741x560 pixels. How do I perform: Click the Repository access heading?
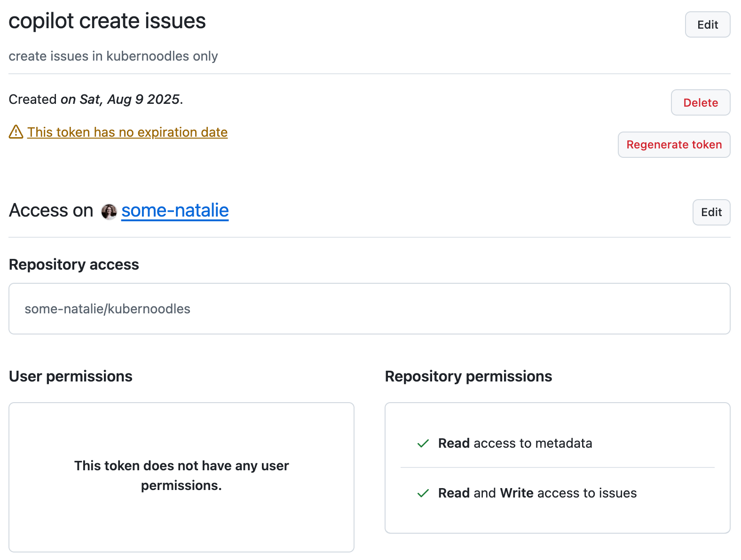click(x=74, y=264)
